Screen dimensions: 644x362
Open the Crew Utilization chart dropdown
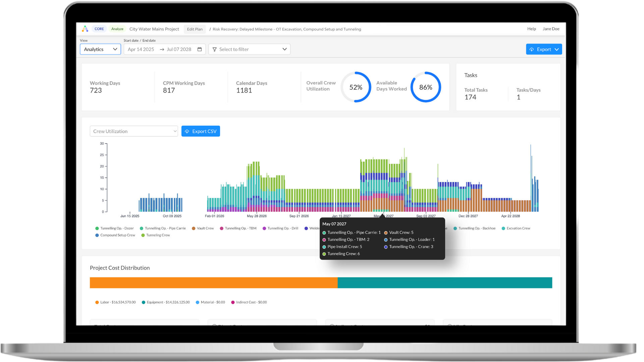(134, 131)
